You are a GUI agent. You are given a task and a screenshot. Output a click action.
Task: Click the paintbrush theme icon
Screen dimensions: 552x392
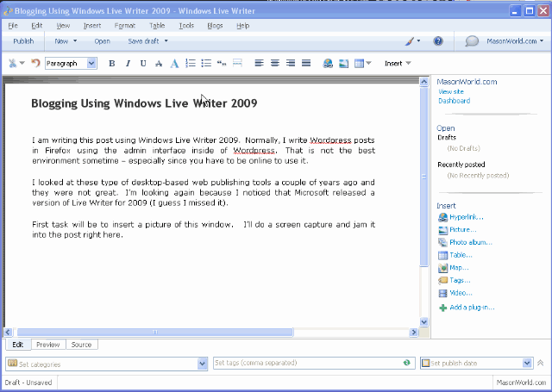click(x=409, y=41)
